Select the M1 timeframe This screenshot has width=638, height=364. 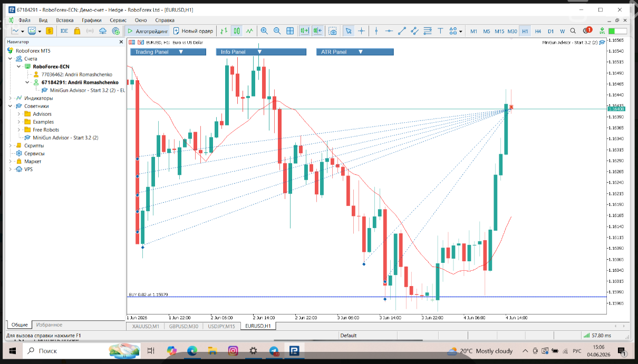(x=473, y=31)
